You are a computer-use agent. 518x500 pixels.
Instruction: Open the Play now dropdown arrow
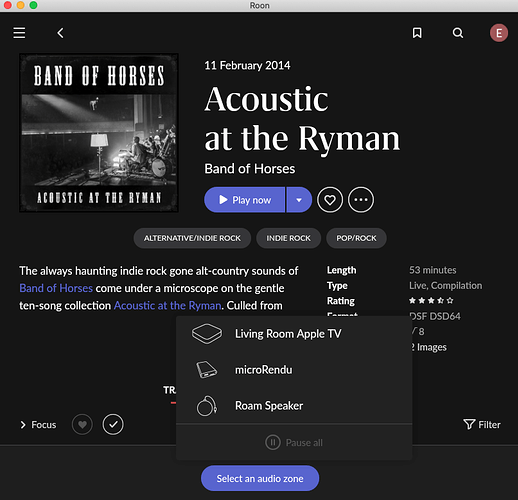(299, 200)
